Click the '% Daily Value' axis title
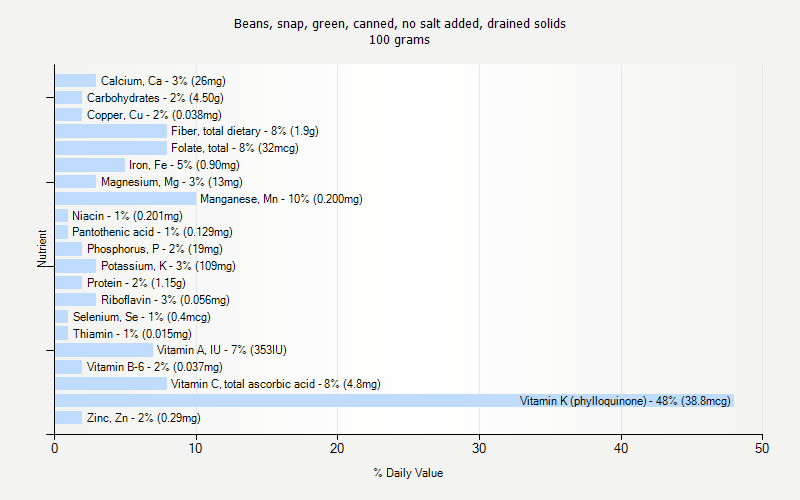800x500 pixels. 408,473
